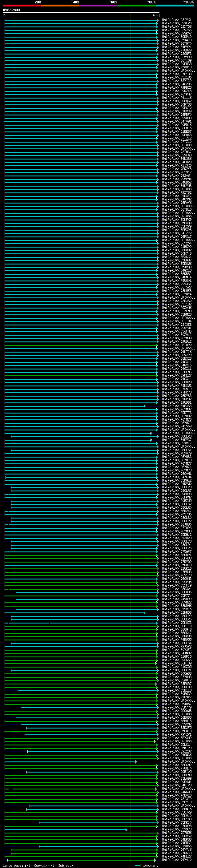Select hit label UniRef100_B8CCN2
The width and height of the screenshot is (197, 868).
176,765
